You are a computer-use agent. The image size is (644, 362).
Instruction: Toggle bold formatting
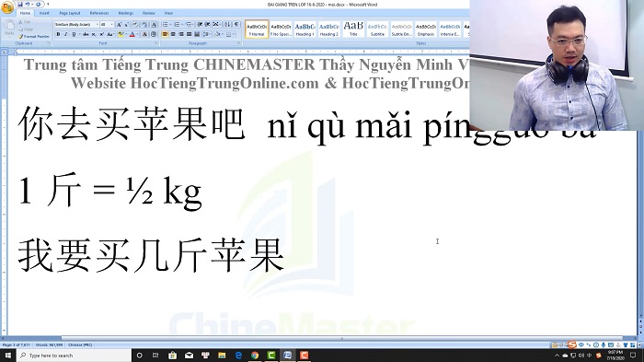tap(58, 34)
